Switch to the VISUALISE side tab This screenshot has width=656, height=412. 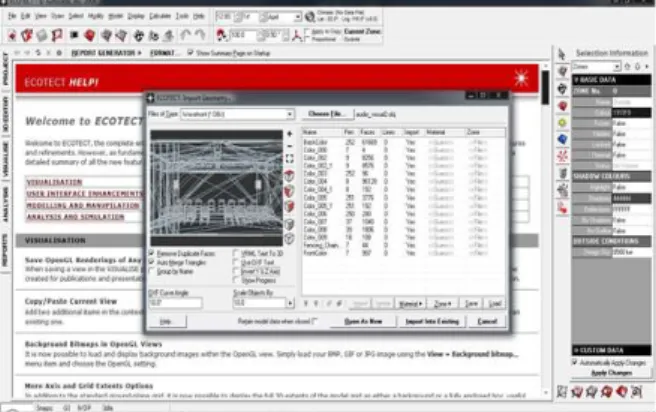[5, 160]
